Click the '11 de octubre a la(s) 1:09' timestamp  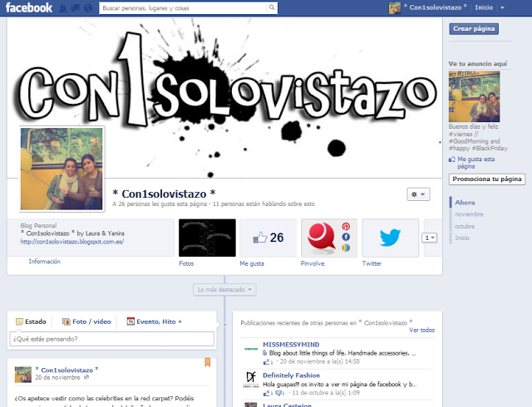pos(326,393)
